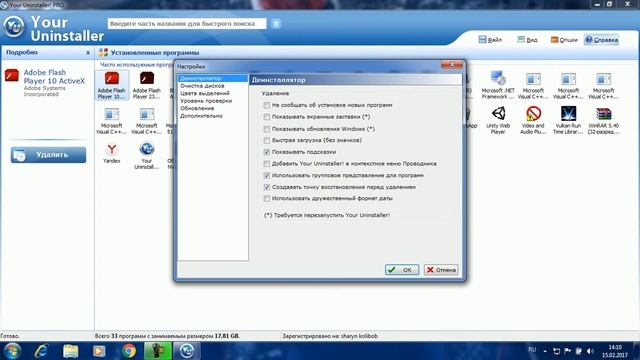Enable 'Быстрая загрузка (без значков)' checkbox

[x=267, y=140]
